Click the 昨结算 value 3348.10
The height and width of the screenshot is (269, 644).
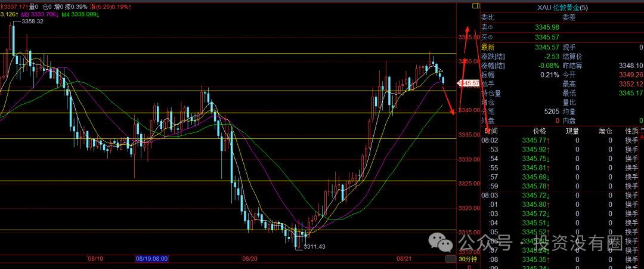tap(630, 66)
